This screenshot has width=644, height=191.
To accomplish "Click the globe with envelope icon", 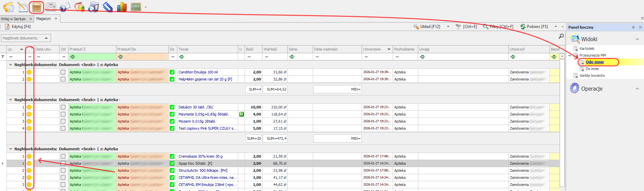I will click(x=65, y=7).
